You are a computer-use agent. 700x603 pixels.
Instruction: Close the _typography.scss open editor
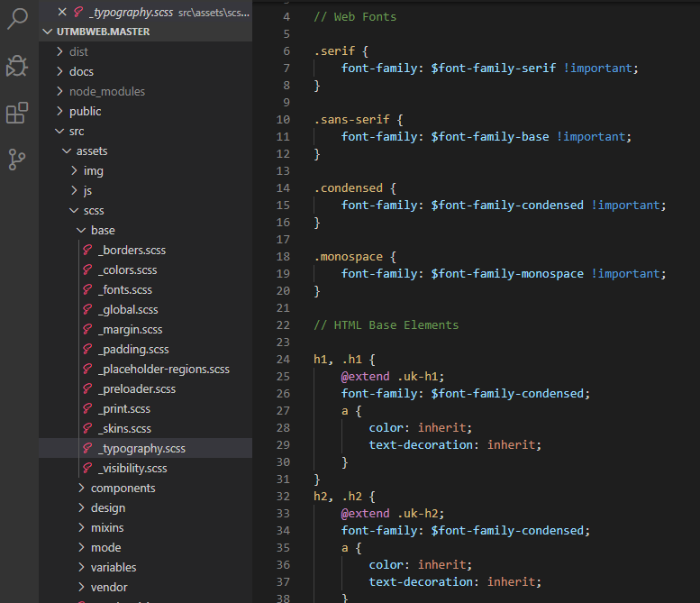[61, 12]
